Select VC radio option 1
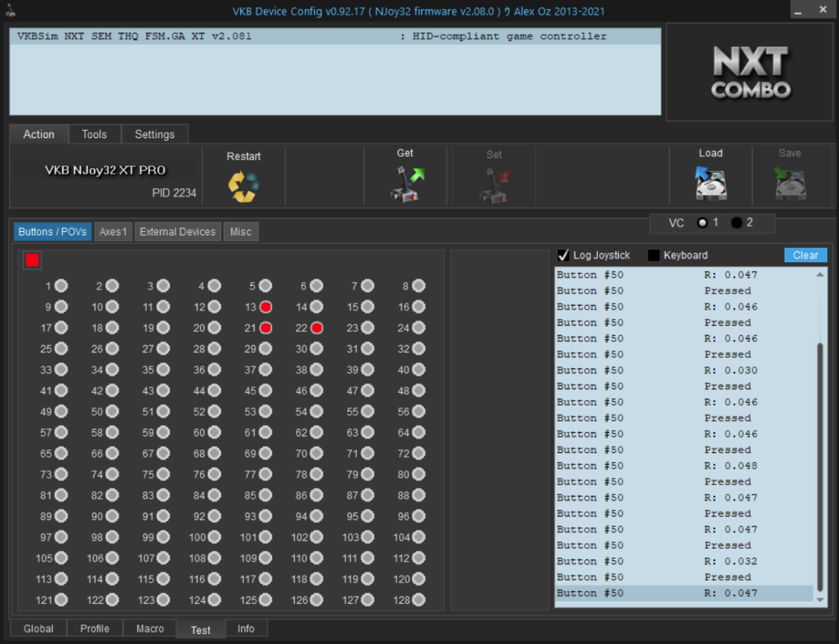The image size is (839, 644). (702, 223)
